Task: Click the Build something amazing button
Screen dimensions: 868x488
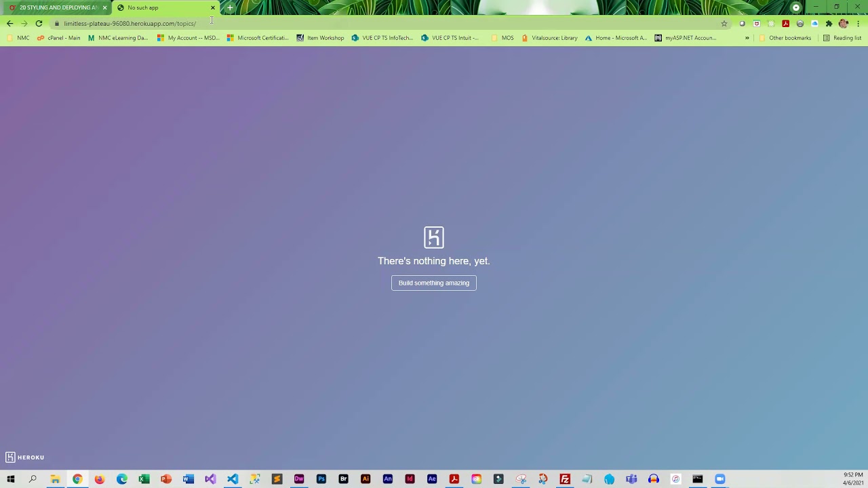Action: (x=434, y=283)
